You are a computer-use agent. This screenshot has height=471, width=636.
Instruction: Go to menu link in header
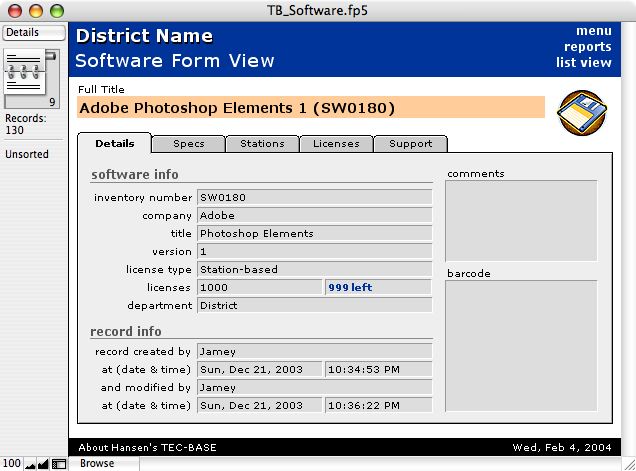[594, 31]
